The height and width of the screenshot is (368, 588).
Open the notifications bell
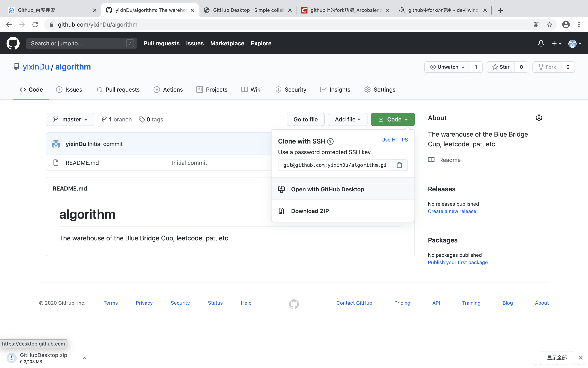tap(541, 43)
